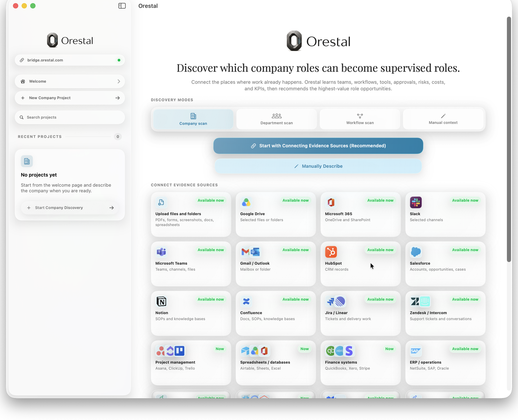This screenshot has width=518, height=420.
Task: Click the Gmail icon in Gmail / Outlook card
Action: click(245, 252)
